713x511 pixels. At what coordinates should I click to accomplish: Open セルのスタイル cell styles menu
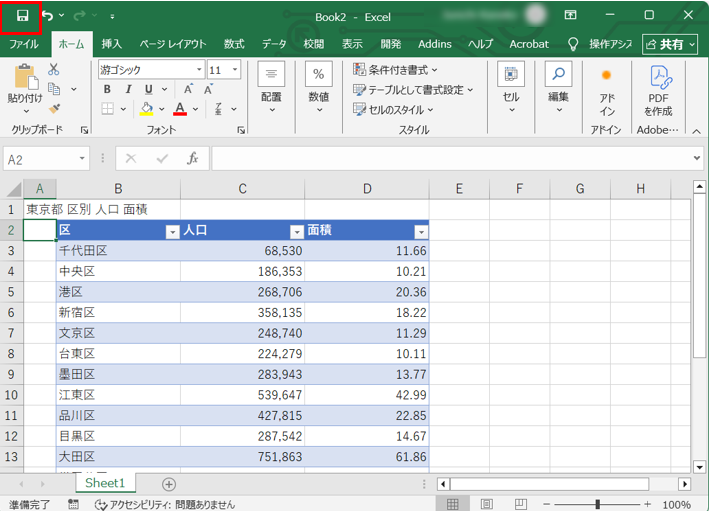tap(393, 110)
